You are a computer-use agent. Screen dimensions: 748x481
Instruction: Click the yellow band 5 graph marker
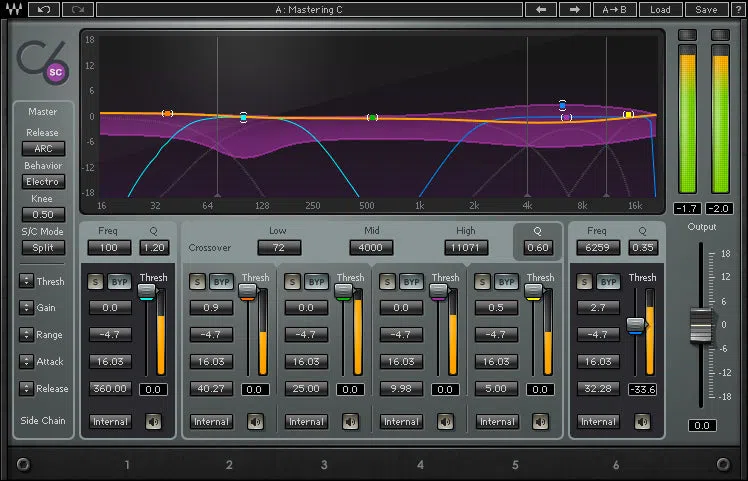[628, 115]
